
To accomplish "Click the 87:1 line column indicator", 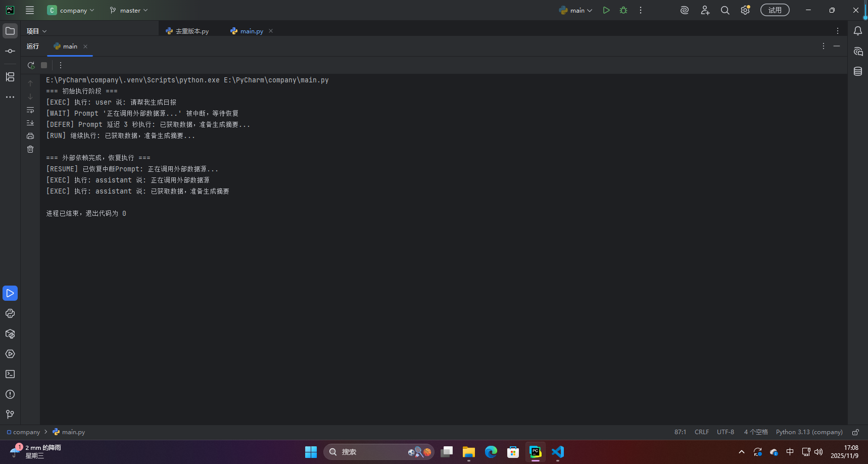I will click(680, 432).
